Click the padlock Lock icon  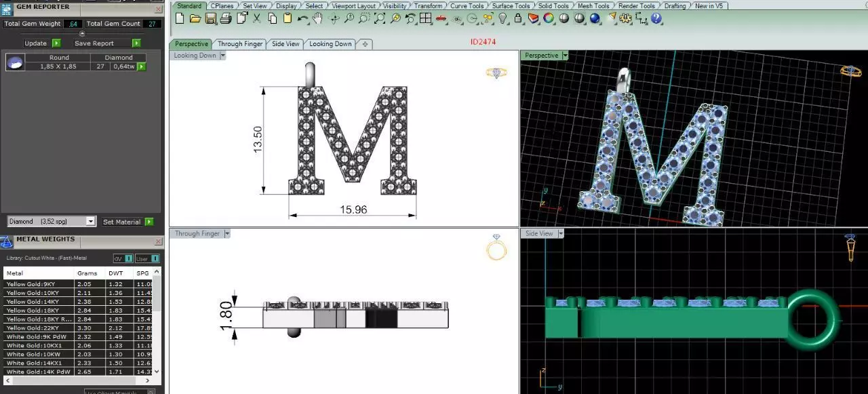(x=518, y=18)
